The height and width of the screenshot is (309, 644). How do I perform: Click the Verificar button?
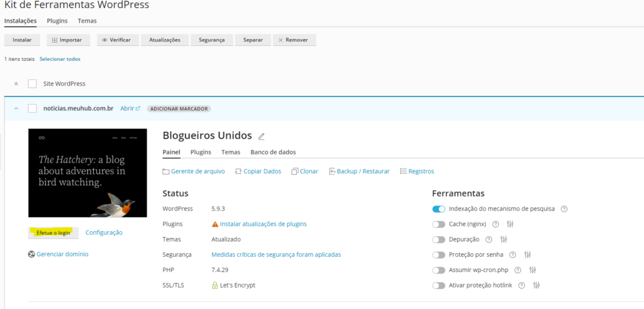tap(118, 40)
